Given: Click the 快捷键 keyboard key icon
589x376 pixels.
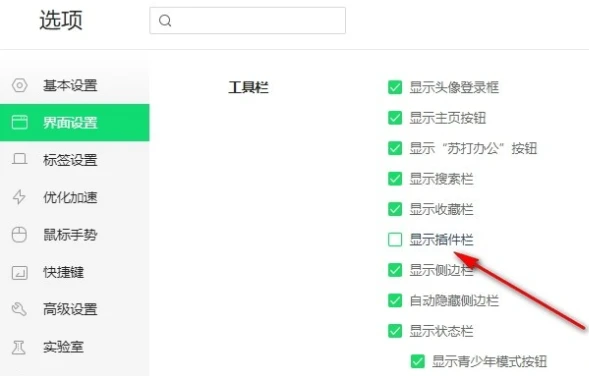Looking at the screenshot, I should coord(20,273).
